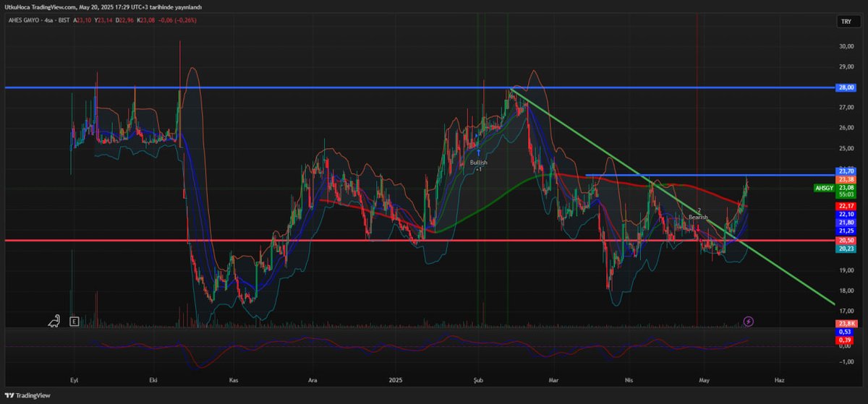
Task: Click the red 22,17 price label
Action: tap(846, 206)
